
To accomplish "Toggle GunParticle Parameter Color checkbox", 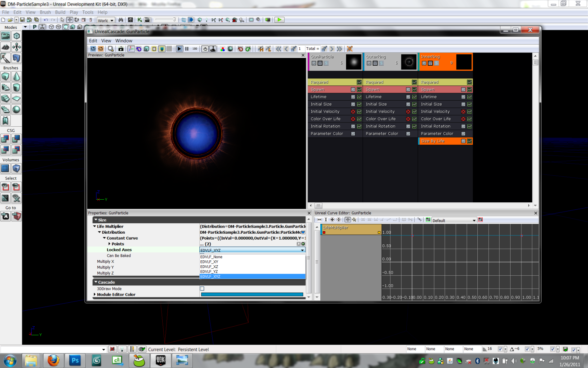I will click(353, 134).
